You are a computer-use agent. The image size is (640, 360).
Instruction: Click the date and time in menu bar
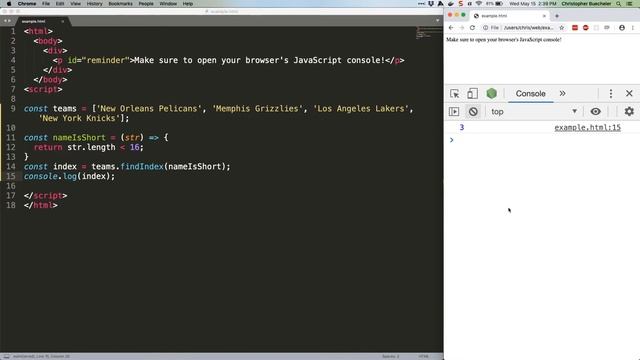tap(533, 4)
